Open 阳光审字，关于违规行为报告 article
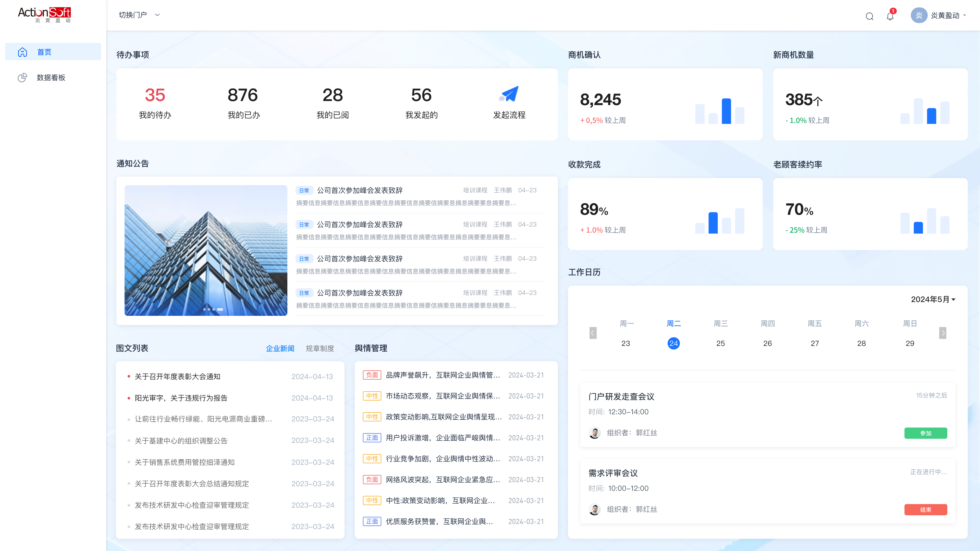 [x=181, y=398]
